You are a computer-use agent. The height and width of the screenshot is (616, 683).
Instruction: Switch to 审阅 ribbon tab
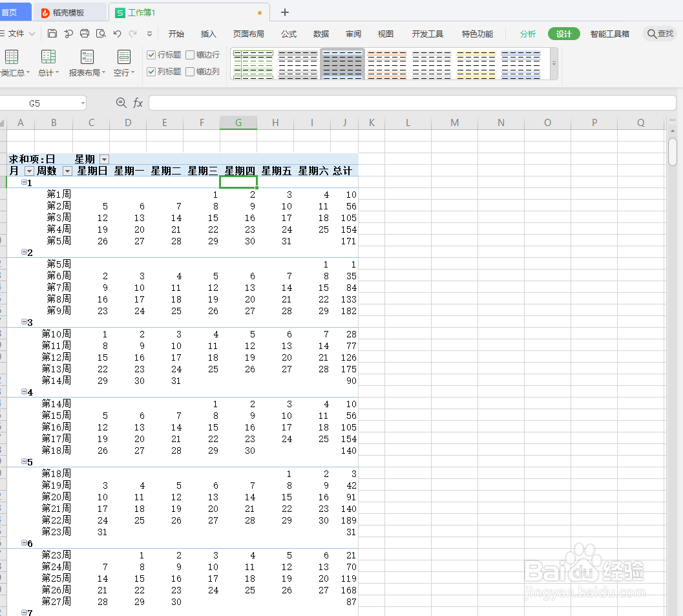click(353, 34)
